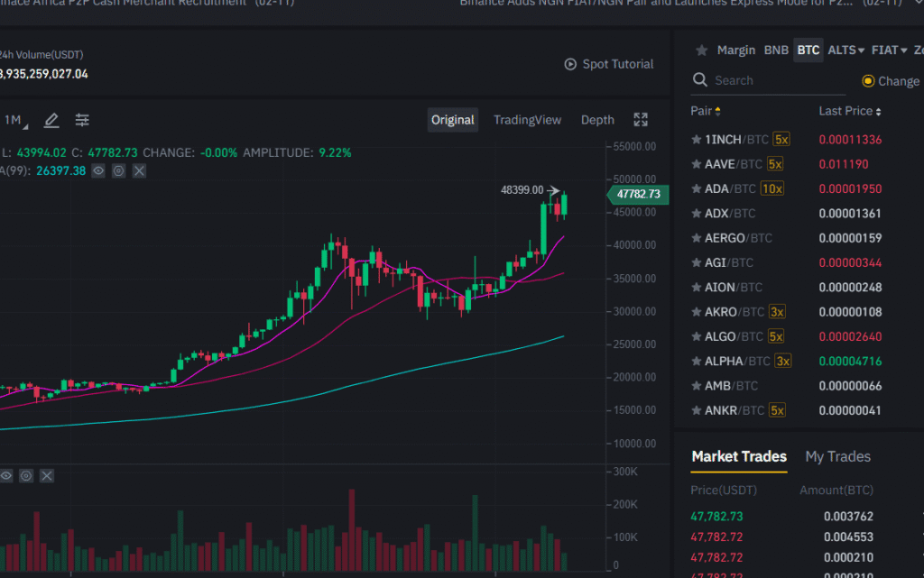924x578 pixels.
Task: Open the FIAT pairs dropdown
Action: (887, 50)
